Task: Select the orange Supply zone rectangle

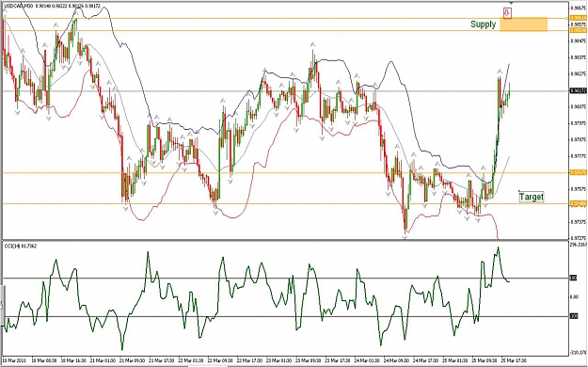Action: (x=524, y=24)
